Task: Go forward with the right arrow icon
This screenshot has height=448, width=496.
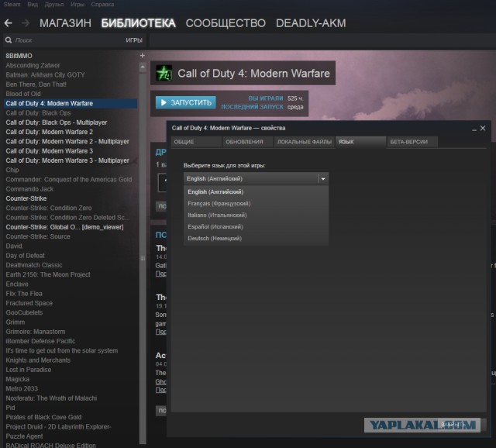Action: click(x=26, y=23)
